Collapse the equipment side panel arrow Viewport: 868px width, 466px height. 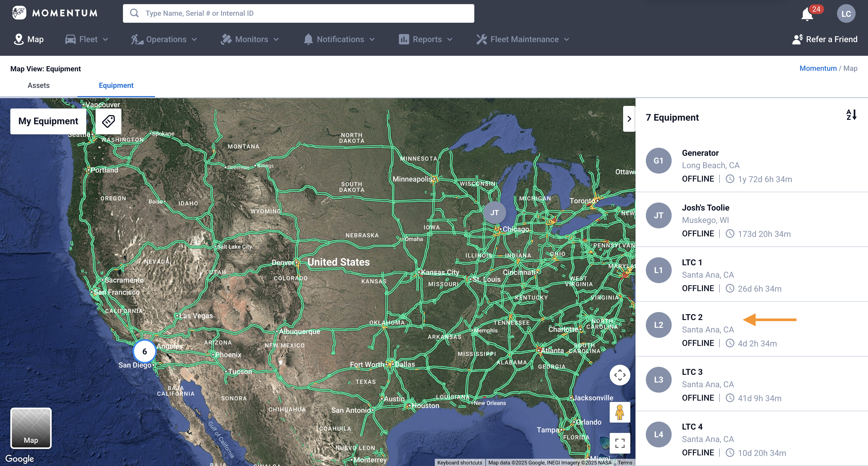(x=629, y=119)
